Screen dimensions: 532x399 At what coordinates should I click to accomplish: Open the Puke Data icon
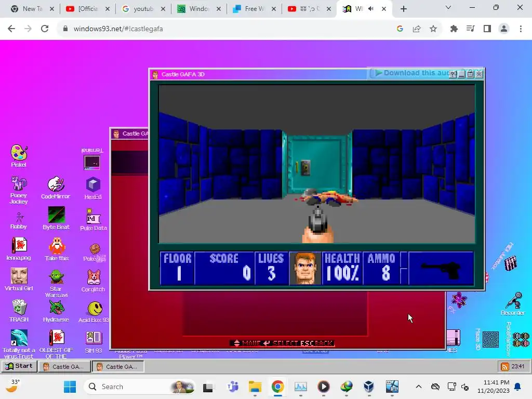[x=94, y=220]
